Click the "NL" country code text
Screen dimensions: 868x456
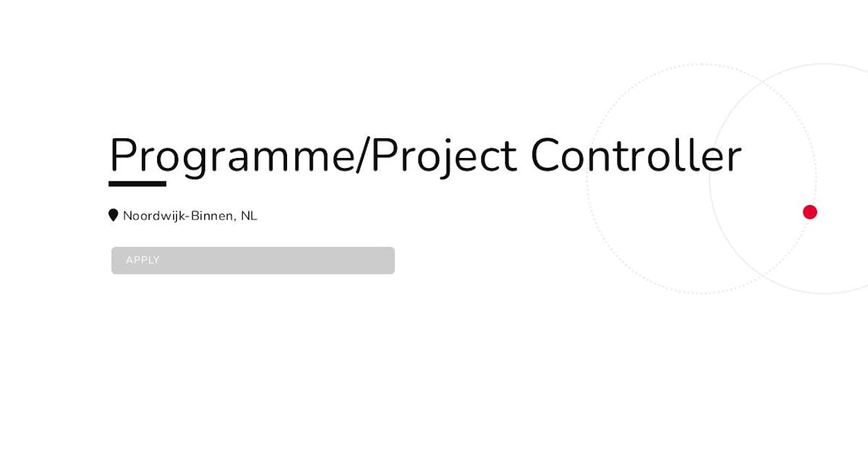point(249,216)
